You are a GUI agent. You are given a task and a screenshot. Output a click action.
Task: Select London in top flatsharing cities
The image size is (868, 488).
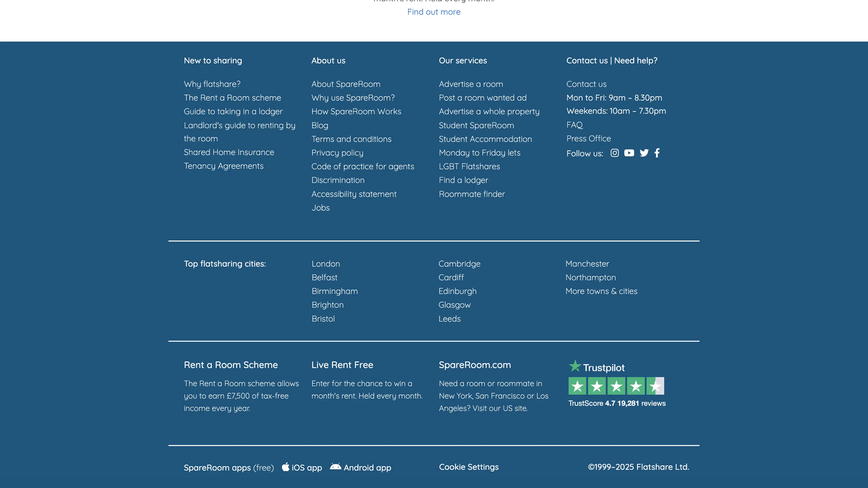tap(325, 264)
